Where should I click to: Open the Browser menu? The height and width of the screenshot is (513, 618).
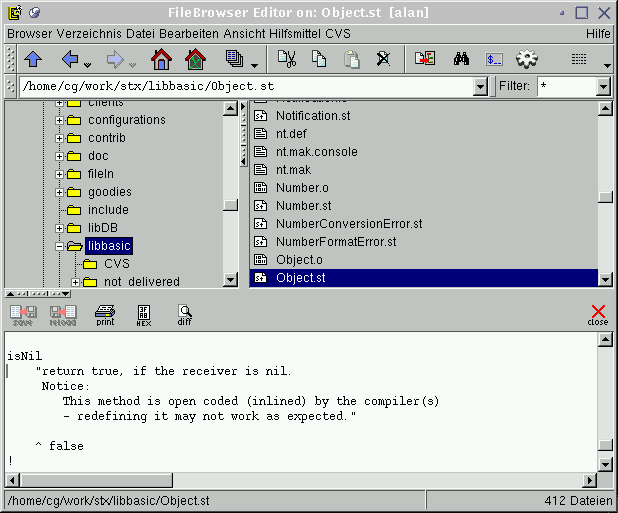click(x=30, y=34)
